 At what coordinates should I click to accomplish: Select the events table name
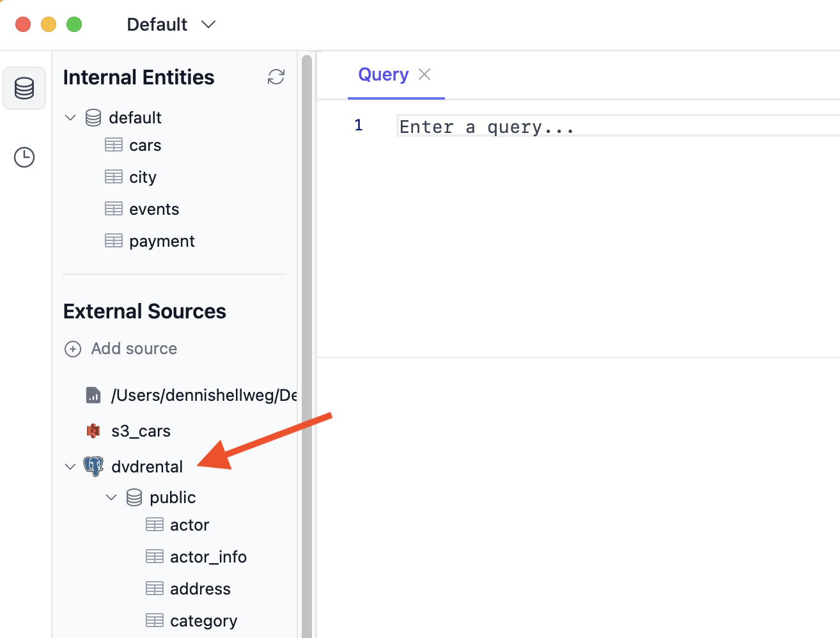(154, 210)
